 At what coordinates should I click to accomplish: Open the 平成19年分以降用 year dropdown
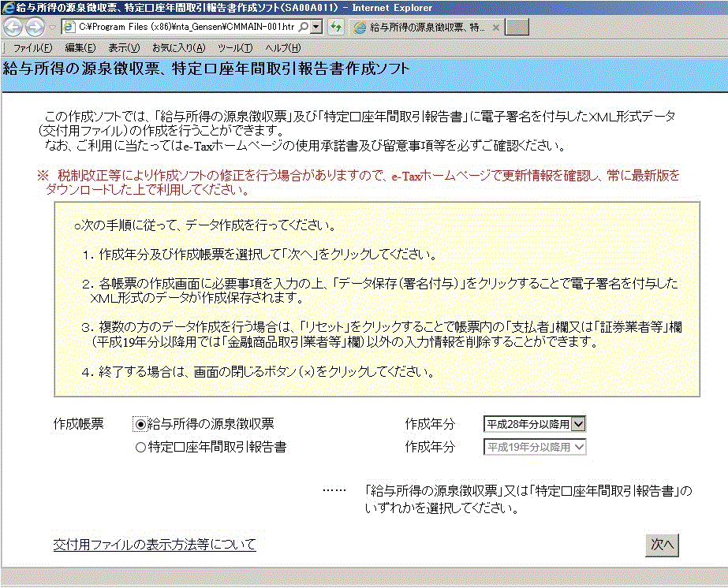pos(535,447)
